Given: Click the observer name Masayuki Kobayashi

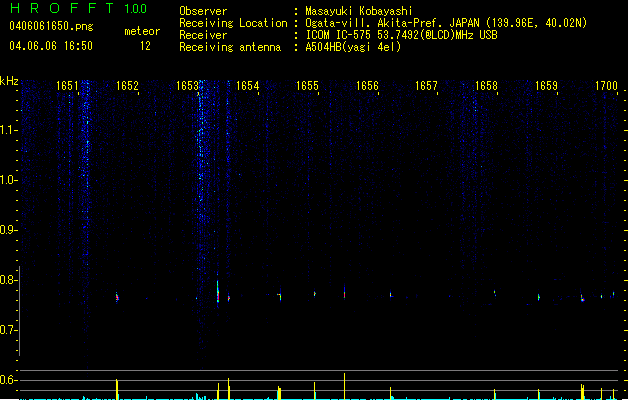Looking at the screenshot, I should click(x=358, y=11).
